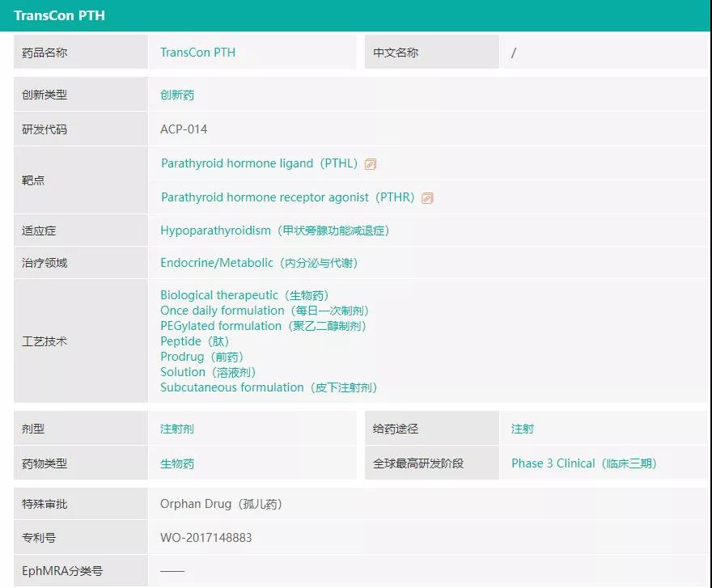Click the 适应症 field label
This screenshot has width=712, height=588.
click(39, 231)
